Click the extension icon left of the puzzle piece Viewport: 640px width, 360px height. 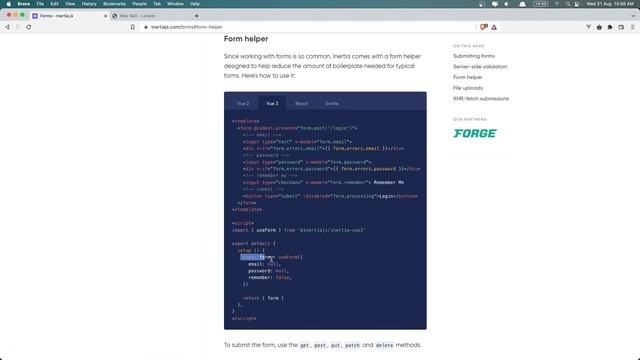(x=599, y=27)
